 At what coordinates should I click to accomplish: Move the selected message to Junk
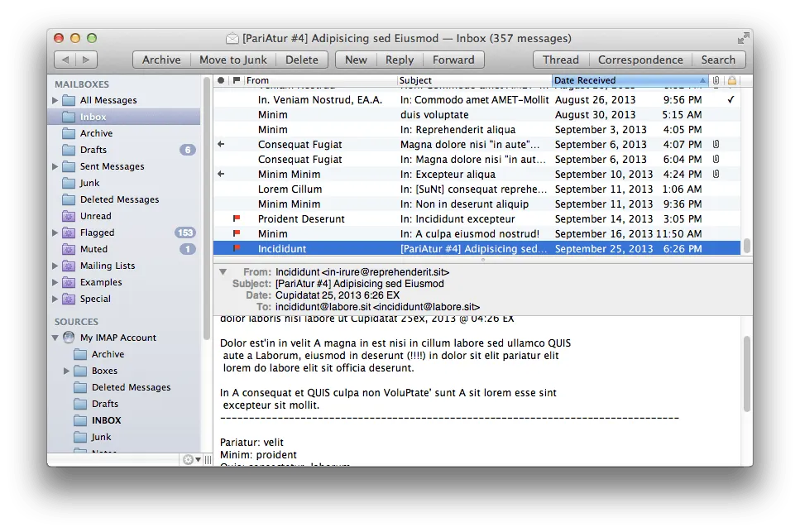click(232, 59)
